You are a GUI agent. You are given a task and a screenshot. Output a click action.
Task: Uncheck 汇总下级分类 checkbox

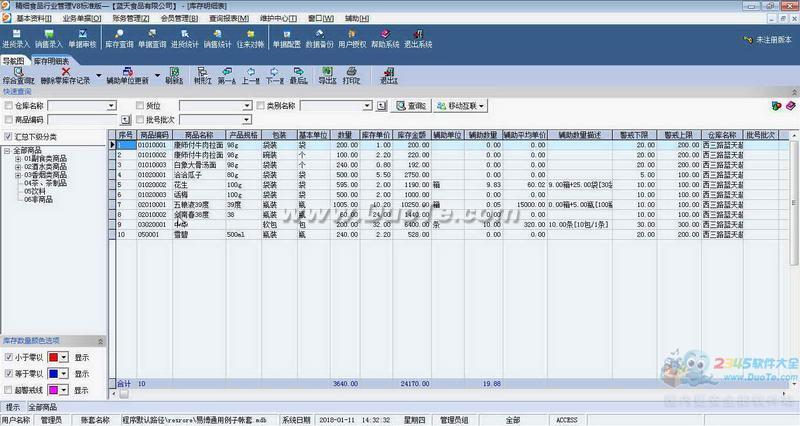point(8,137)
